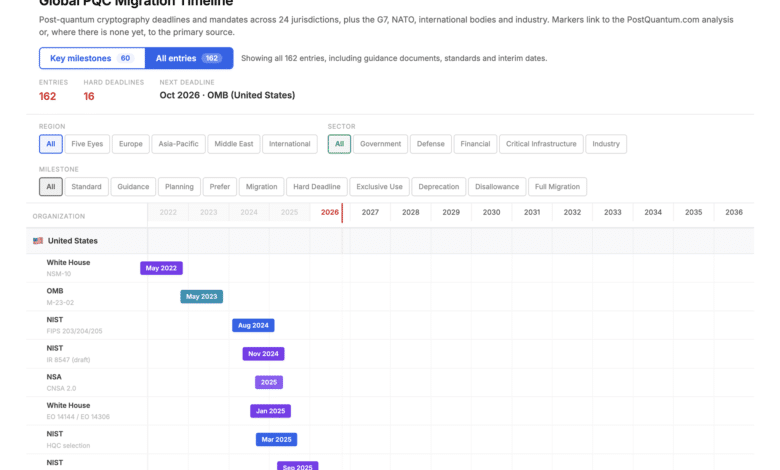The width and height of the screenshot is (780, 470).
Task: Open the May 2022 White House marker
Action: pos(161,268)
